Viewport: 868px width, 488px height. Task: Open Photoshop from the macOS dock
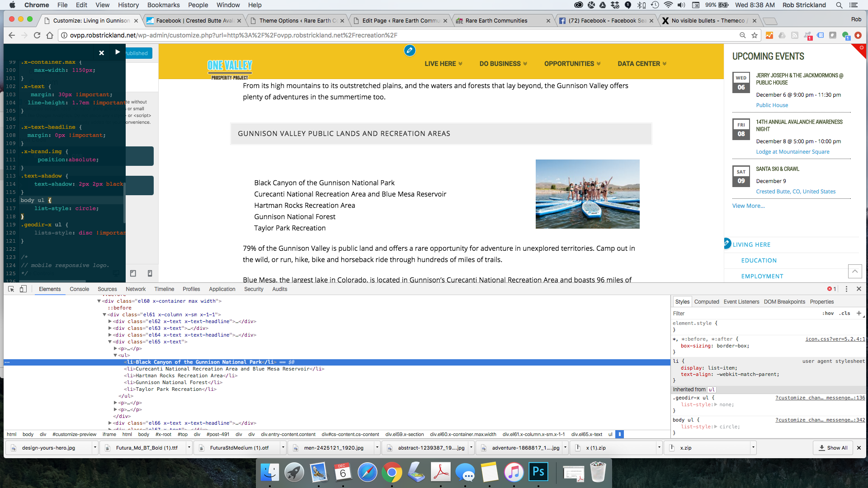click(538, 473)
